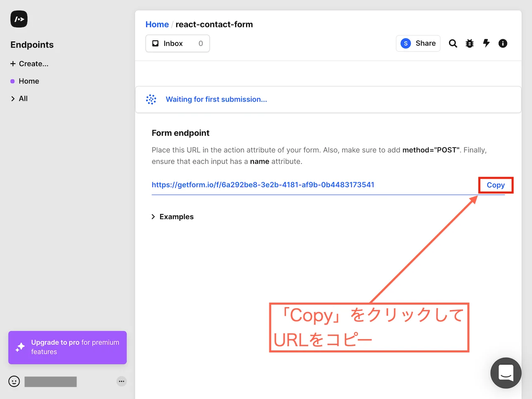Screen dimensions: 532x399
Task: Open the getform.io endpoint link
Action: 263,185
